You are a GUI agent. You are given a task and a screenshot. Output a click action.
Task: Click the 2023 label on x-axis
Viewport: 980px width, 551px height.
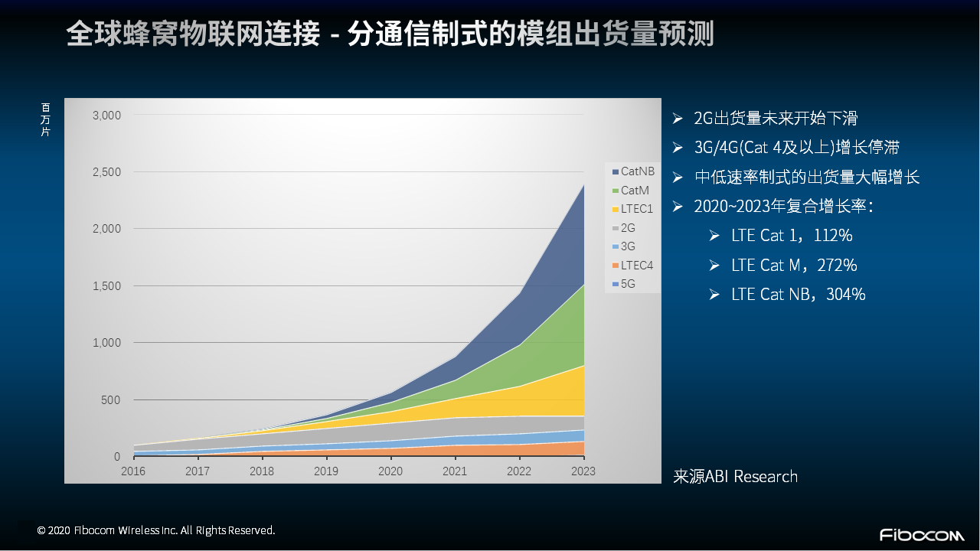coord(583,471)
